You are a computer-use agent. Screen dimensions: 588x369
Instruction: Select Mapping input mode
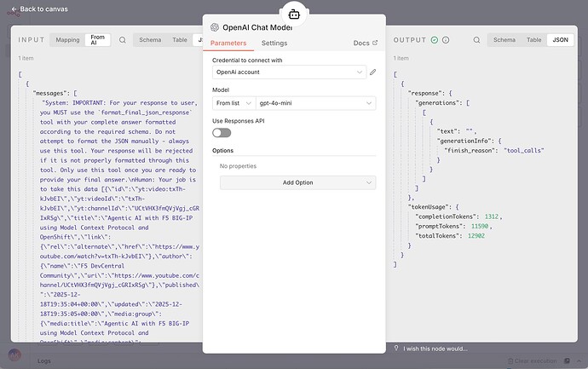[x=66, y=40]
